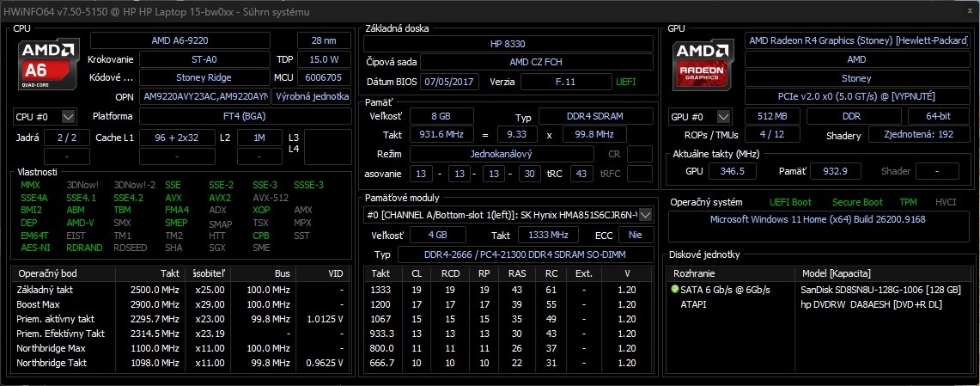Click the green SATA drive status icon
This screenshot has height=386, width=980.
pos(674,290)
